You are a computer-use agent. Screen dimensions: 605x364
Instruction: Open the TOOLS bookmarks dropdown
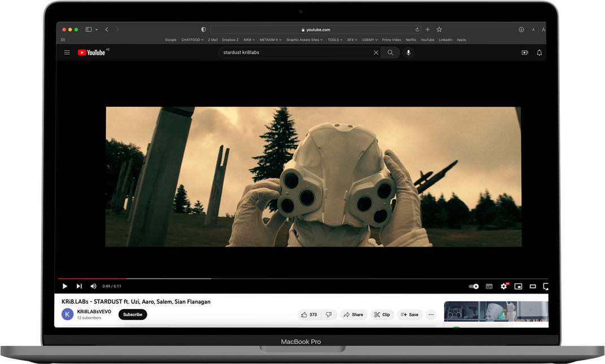click(x=335, y=40)
